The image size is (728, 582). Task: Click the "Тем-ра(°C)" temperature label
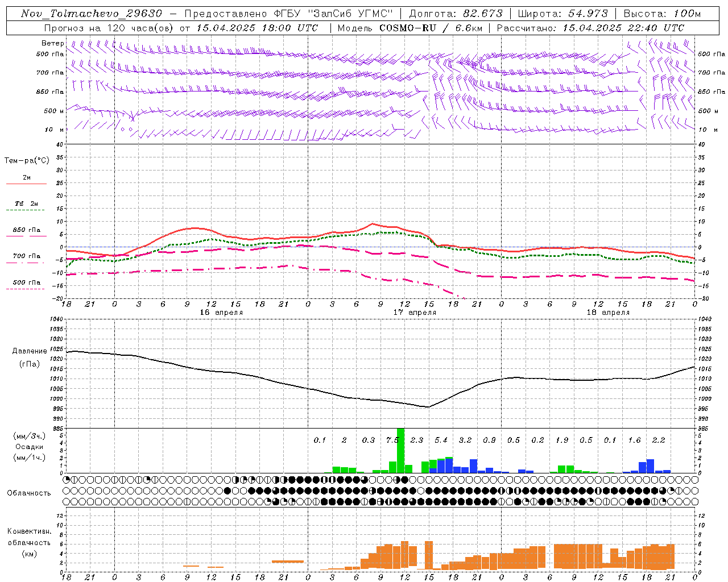(27, 161)
